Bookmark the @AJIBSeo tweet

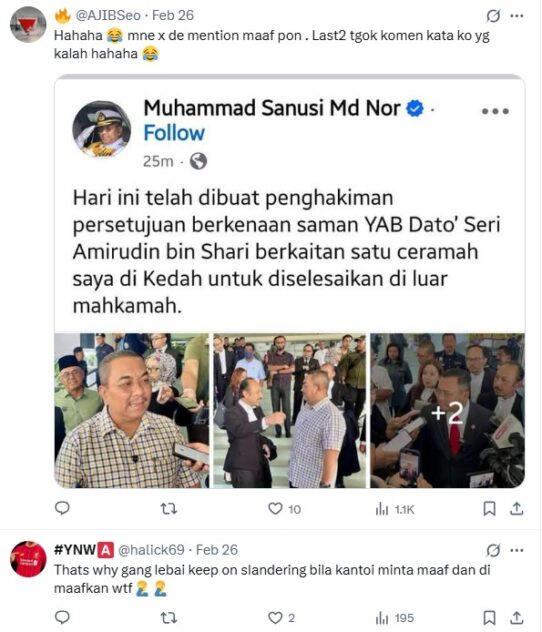[x=489, y=509]
